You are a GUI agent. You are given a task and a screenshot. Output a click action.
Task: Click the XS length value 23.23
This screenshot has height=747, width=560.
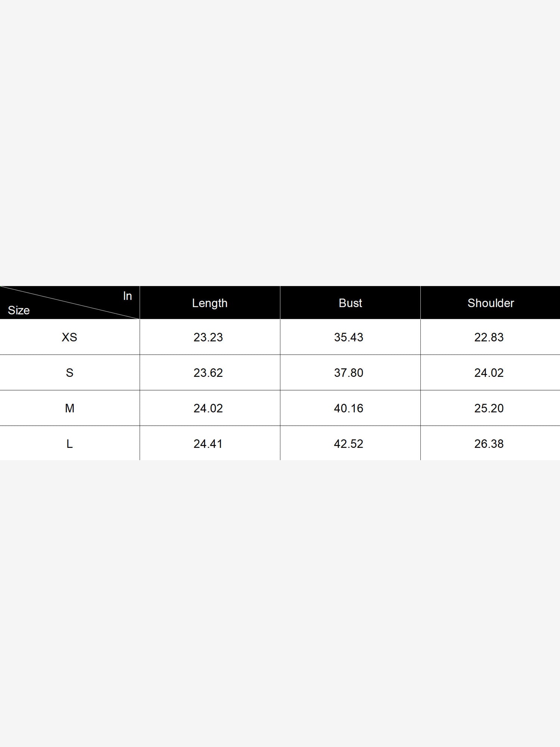pyautogui.click(x=208, y=337)
